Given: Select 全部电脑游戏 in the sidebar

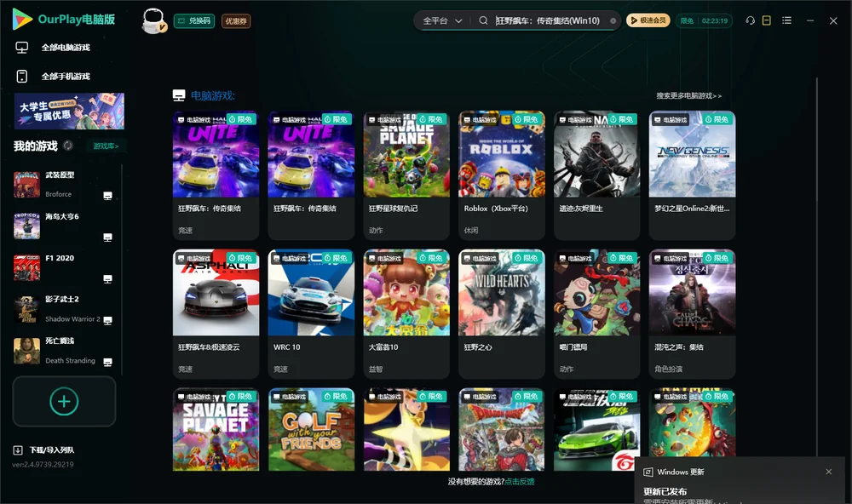Looking at the screenshot, I should [x=66, y=48].
